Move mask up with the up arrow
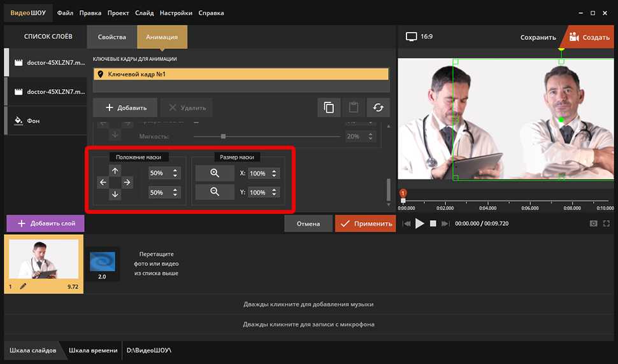The image size is (618, 364). click(115, 171)
